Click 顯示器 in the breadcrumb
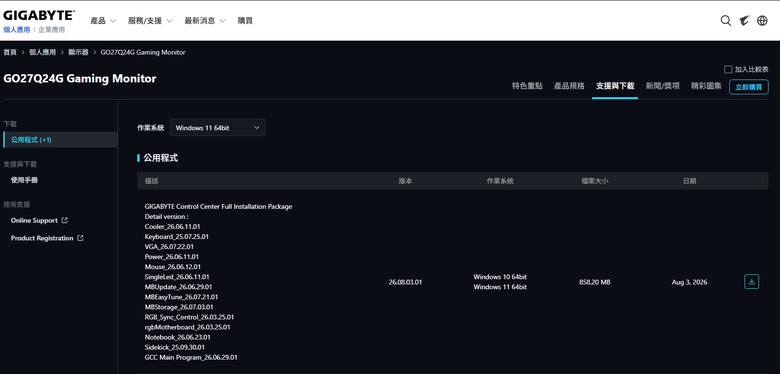The image size is (780, 374). (x=78, y=52)
